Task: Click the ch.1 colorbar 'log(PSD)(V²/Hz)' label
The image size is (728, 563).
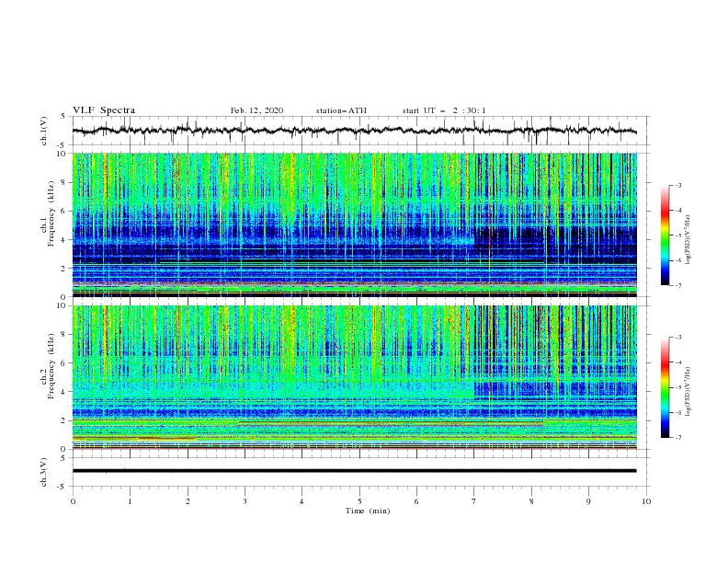Action: click(x=688, y=240)
